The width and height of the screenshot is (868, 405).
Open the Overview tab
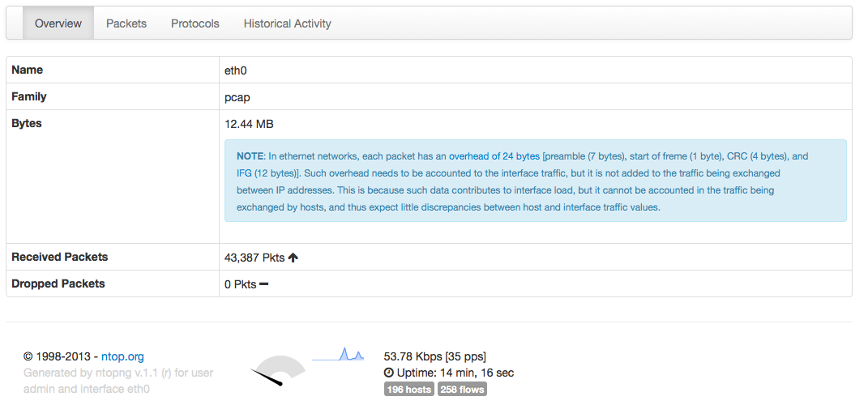[x=58, y=23]
